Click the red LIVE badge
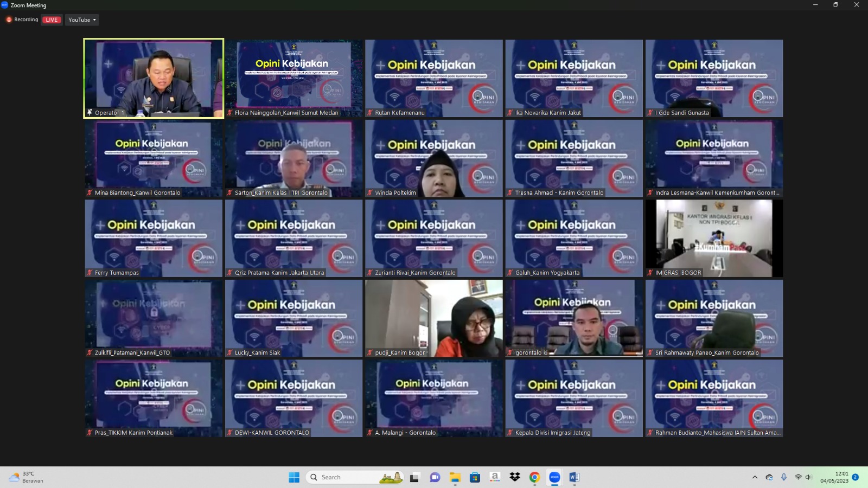Screen dimensions: 868x488 (52, 20)
